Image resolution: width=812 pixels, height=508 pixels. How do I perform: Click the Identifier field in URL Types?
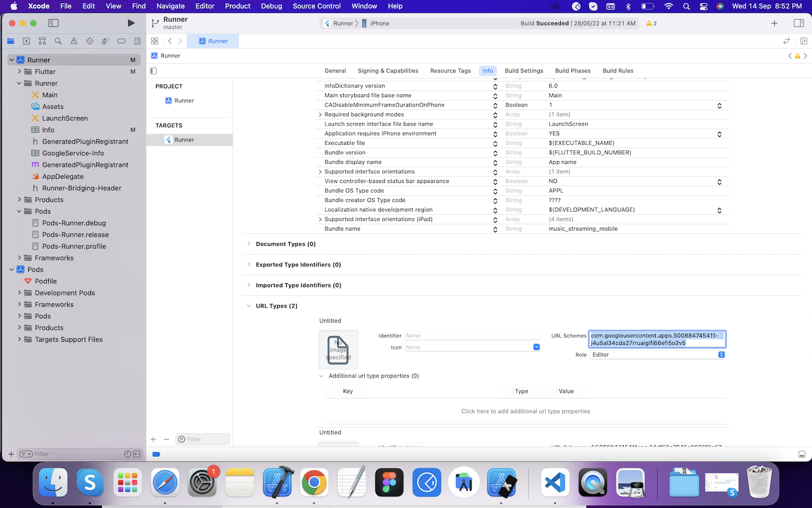pyautogui.click(x=472, y=336)
